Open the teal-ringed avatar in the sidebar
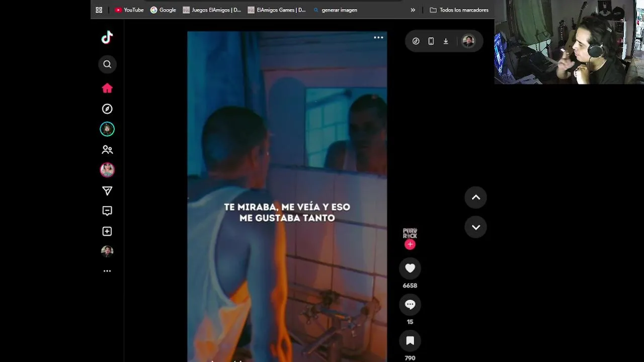 pos(107,129)
